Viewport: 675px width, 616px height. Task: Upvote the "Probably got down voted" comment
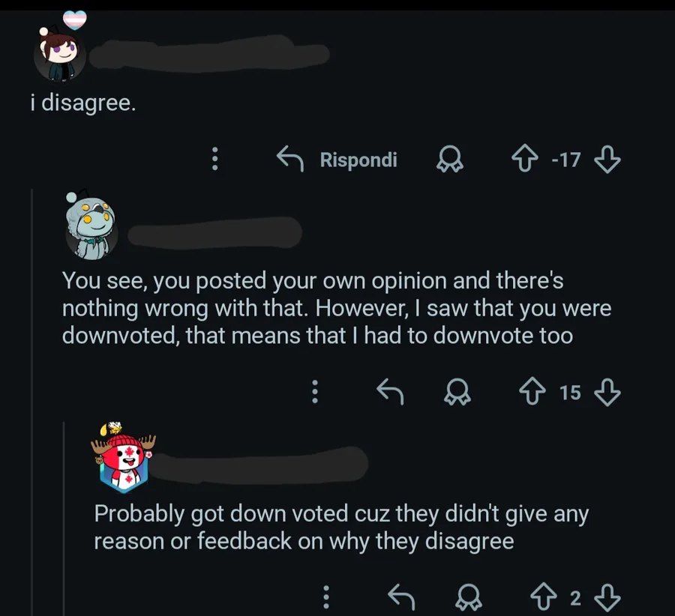coord(543,597)
